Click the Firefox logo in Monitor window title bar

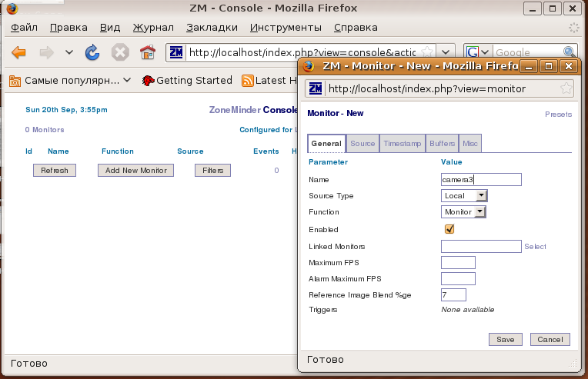coord(309,66)
